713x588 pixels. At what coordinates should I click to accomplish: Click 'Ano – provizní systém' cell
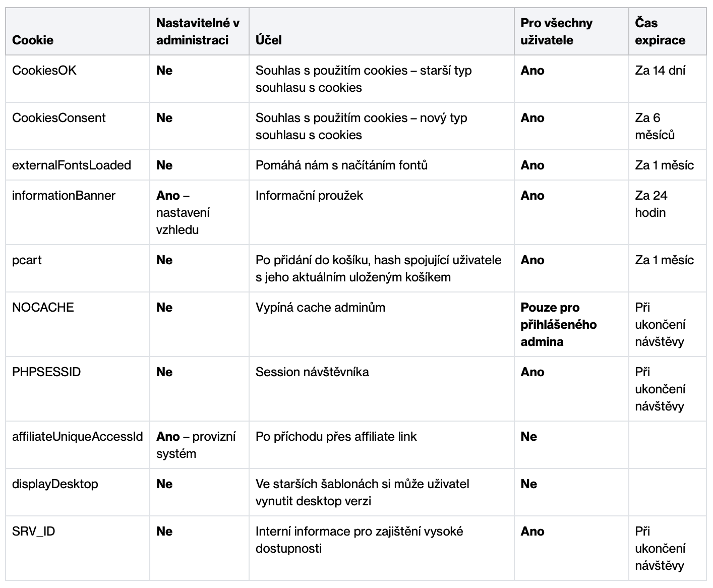click(196, 445)
